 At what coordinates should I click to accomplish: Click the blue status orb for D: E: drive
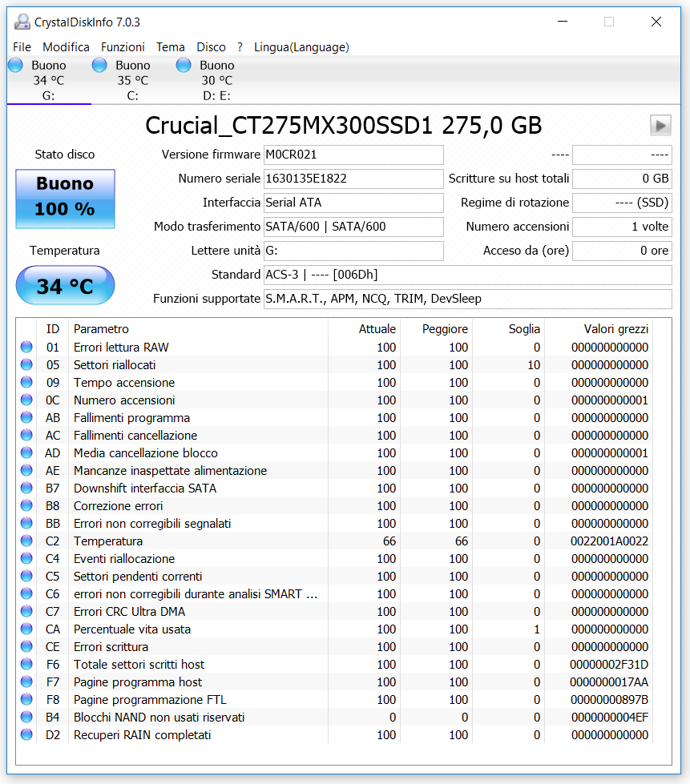[x=184, y=65]
